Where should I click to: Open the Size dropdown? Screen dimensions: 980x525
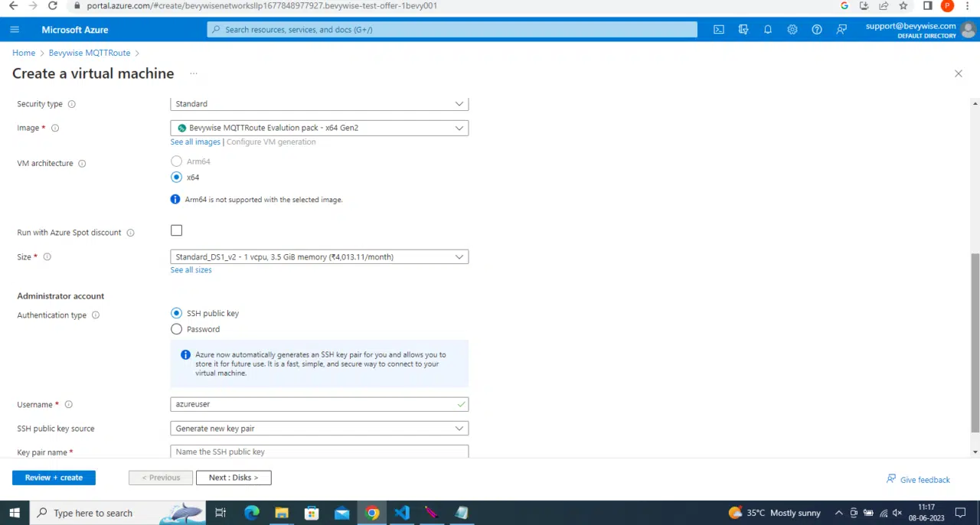pos(319,257)
